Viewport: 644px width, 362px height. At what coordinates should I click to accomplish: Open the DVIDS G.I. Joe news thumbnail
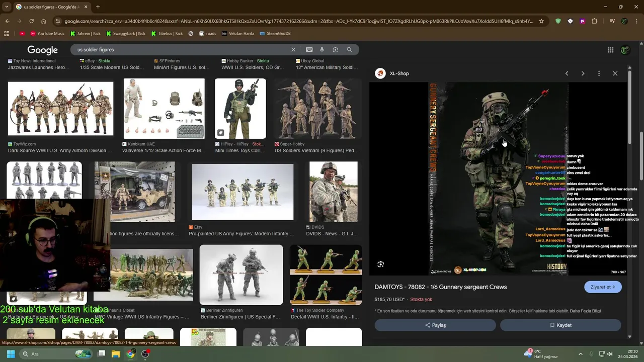pyautogui.click(x=333, y=192)
